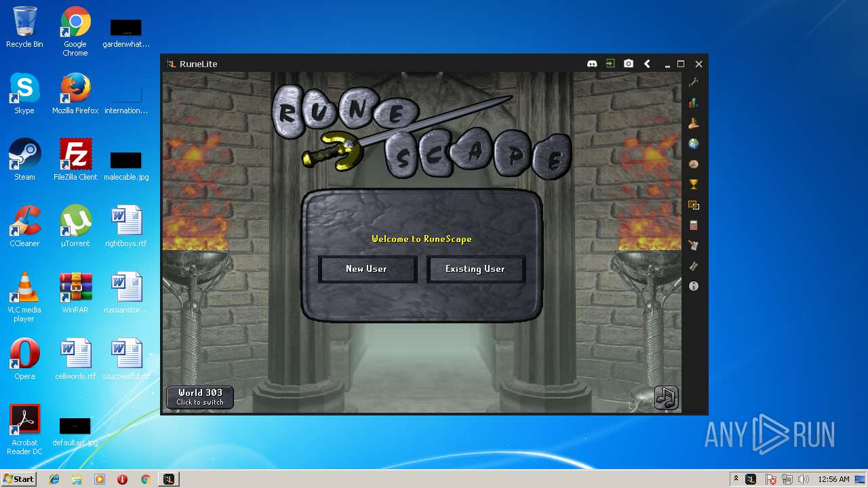Select the cellwords.rtf desktop file
Image resolution: width=868 pixels, height=488 pixels.
[x=75, y=359]
